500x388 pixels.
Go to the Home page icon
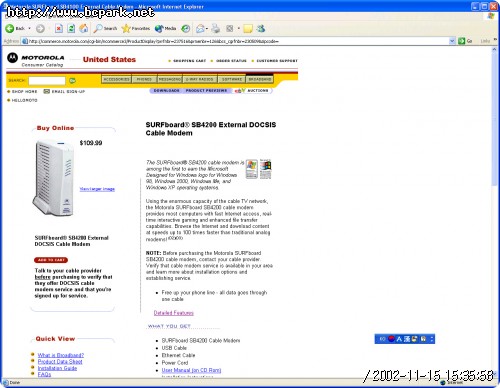click(84, 29)
